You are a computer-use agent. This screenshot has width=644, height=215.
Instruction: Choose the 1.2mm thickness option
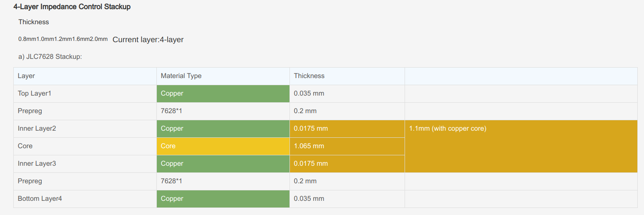63,39
